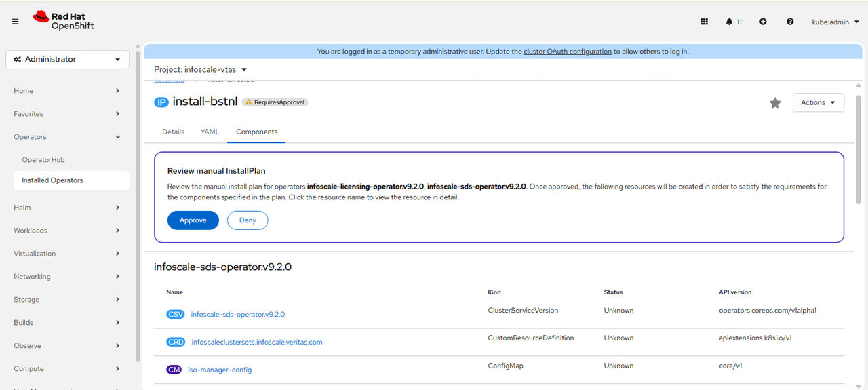Click the Red Hat OpenShift logo
This screenshot has height=390, width=868.
pos(63,21)
